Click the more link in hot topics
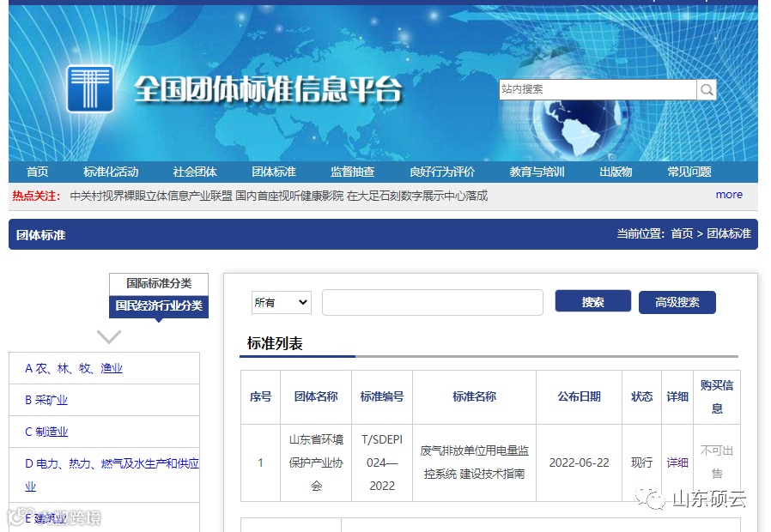 [729, 195]
